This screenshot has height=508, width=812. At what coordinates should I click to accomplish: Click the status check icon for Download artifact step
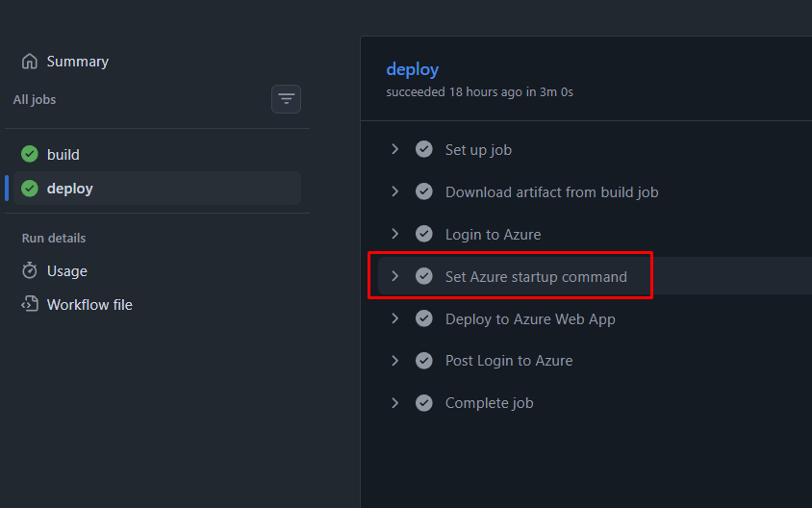[423, 191]
